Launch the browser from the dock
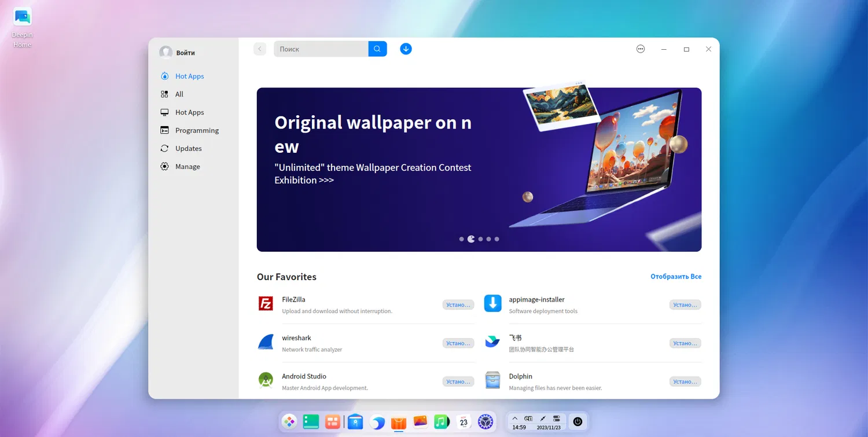The width and height of the screenshot is (868, 437). 377,423
